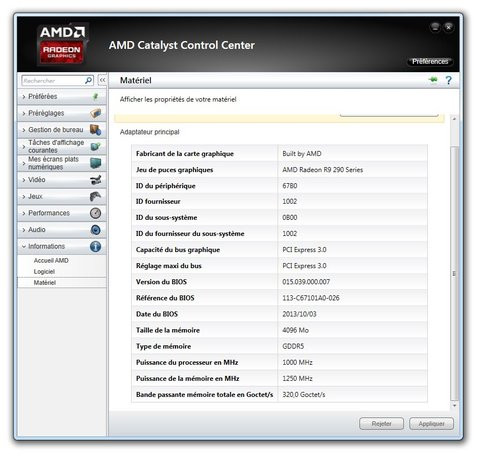
Task: Open help with the question mark icon
Action: [449, 80]
